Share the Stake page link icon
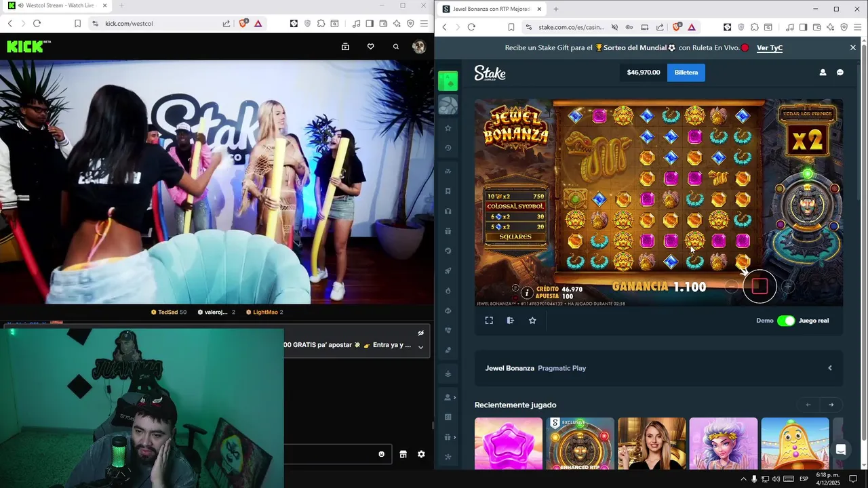This screenshot has height=488, width=868. tap(660, 27)
